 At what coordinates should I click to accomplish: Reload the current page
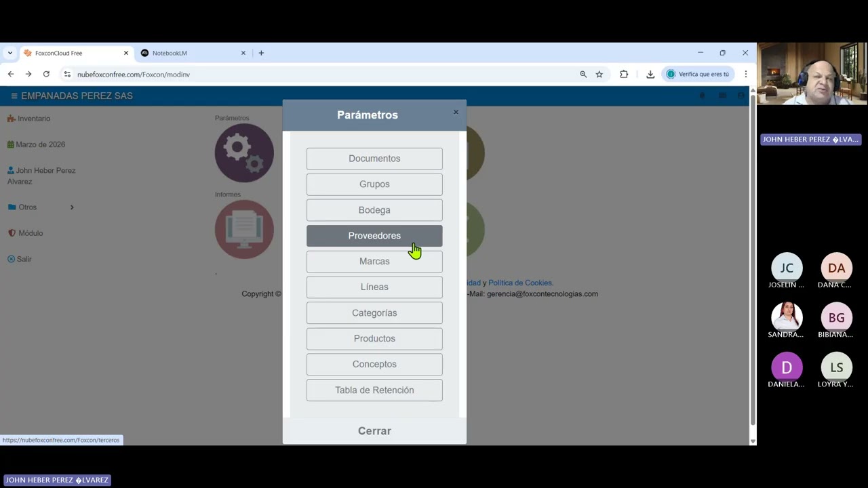click(46, 75)
